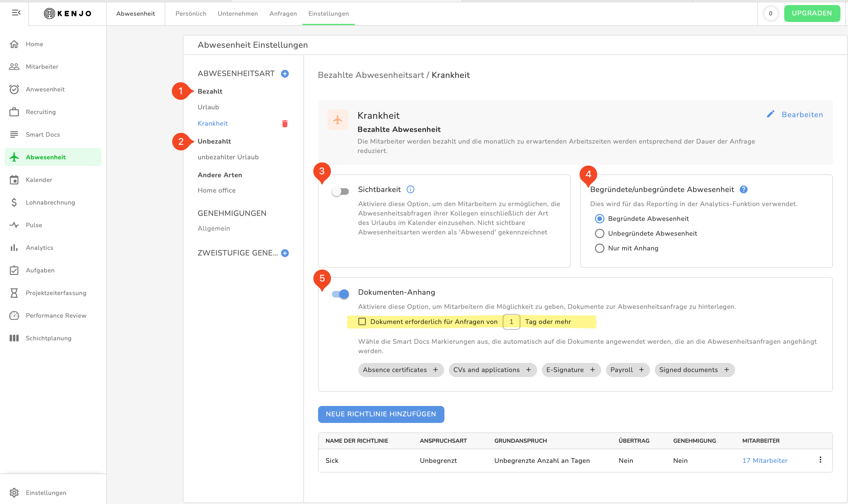This screenshot has height=504, width=848.
Task: Delete Krankheit using the red trash icon
Action: click(x=285, y=123)
